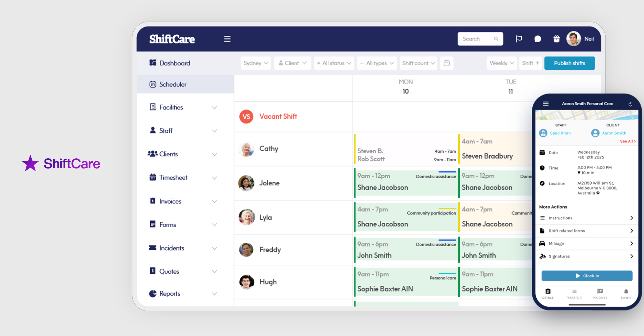The height and width of the screenshot is (336, 644).
Task: Click the Incidents ticket icon
Action: click(x=153, y=248)
